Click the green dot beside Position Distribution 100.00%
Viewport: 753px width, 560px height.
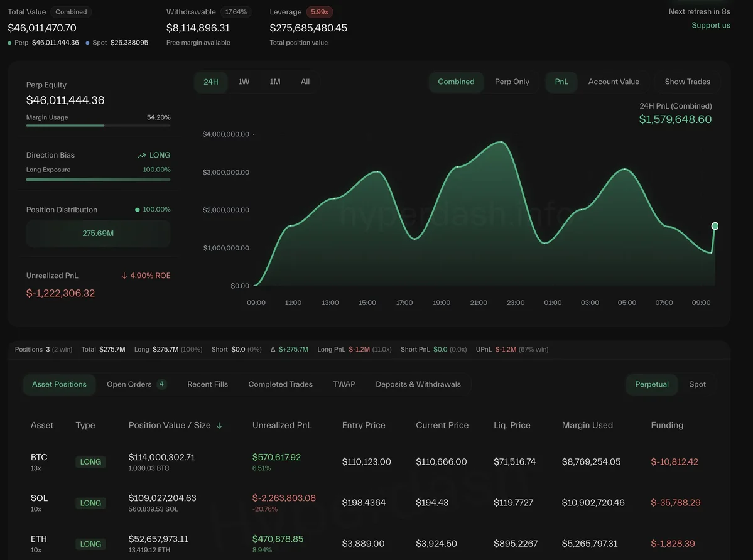[x=138, y=210]
